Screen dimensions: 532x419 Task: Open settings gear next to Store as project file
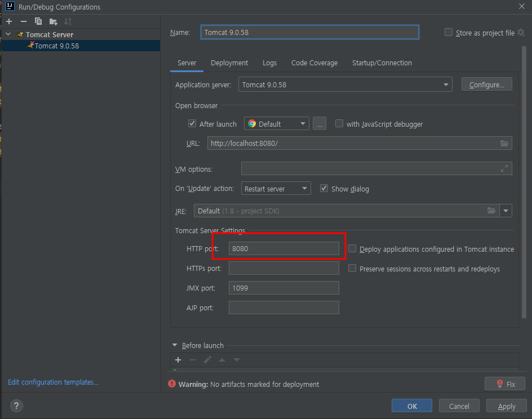[521, 33]
